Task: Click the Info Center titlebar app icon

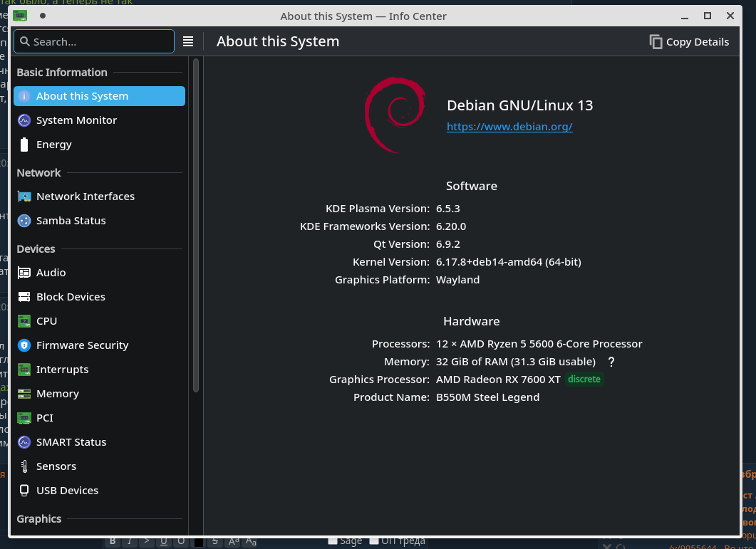Action: click(x=20, y=16)
